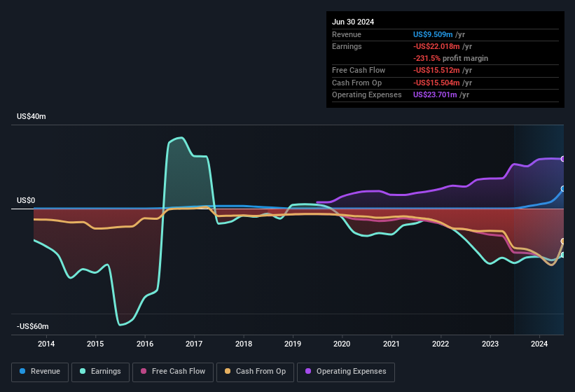
Task: Click the US$9.509m revenue value in the tooltip
Action: (x=434, y=34)
